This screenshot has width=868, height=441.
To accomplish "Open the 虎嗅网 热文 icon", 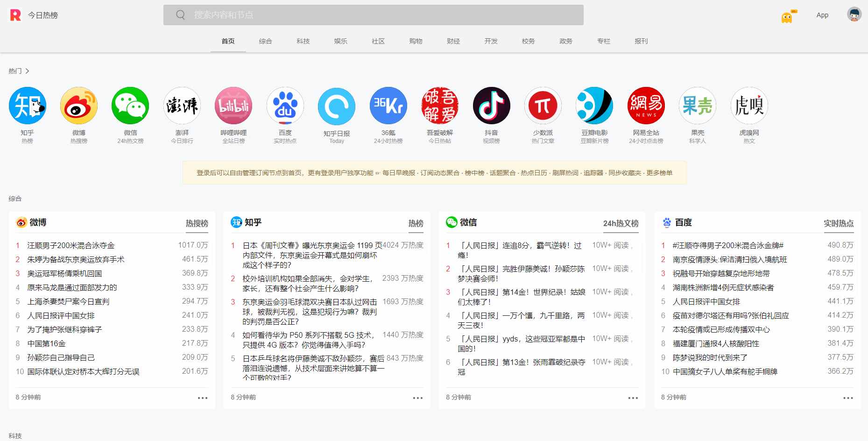I will (749, 106).
